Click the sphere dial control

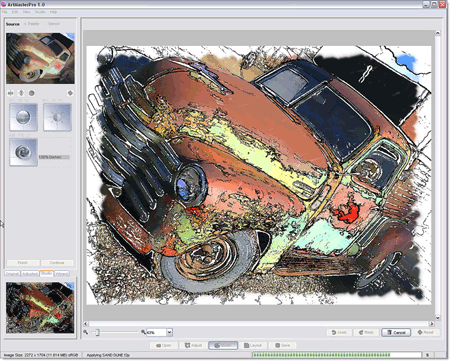(23, 117)
